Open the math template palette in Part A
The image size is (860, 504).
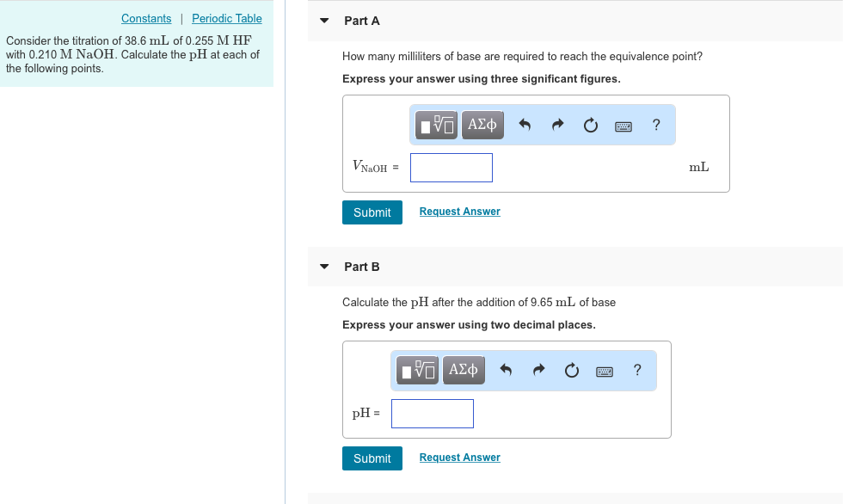pos(436,125)
